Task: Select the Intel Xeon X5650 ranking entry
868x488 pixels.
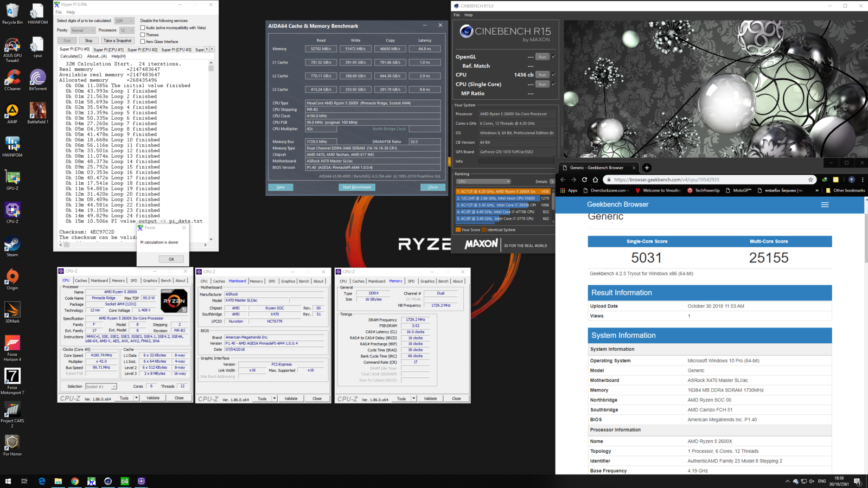Action: (503, 198)
